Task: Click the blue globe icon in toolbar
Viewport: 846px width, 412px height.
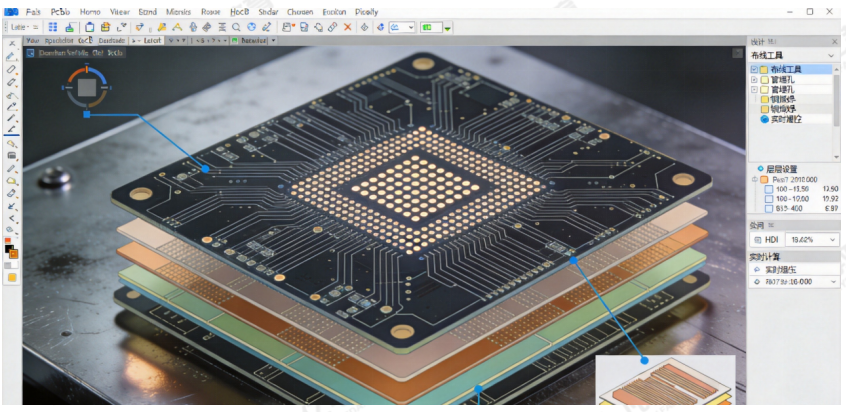Action: click(x=251, y=27)
